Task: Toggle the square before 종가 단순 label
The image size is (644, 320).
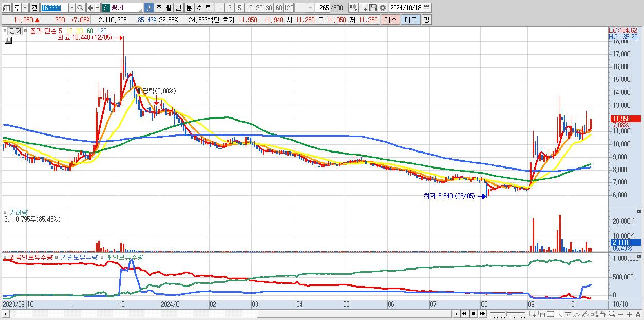Action: click(25, 31)
